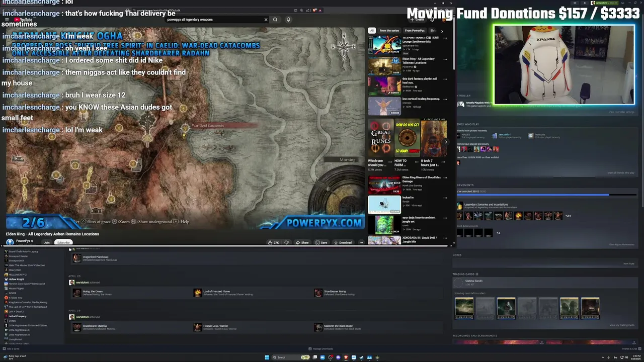Select the 'All' filter chip
The image size is (644, 362).
click(372, 31)
